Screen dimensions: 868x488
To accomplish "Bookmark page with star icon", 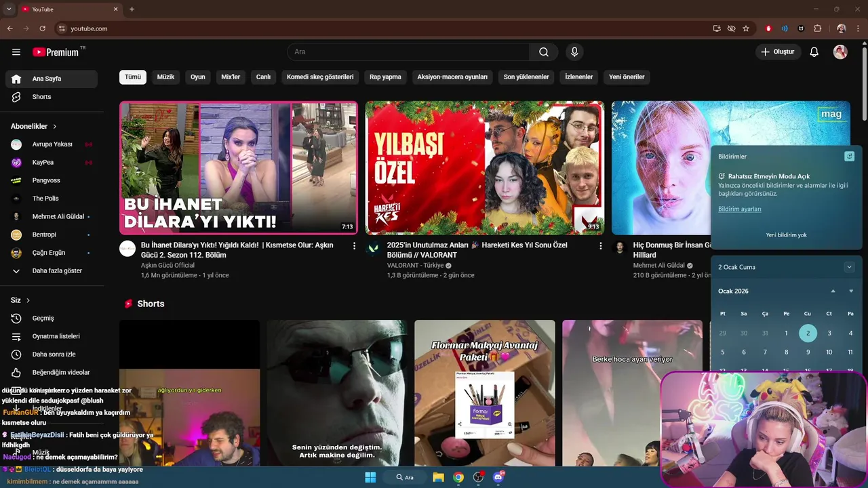I will (x=746, y=28).
